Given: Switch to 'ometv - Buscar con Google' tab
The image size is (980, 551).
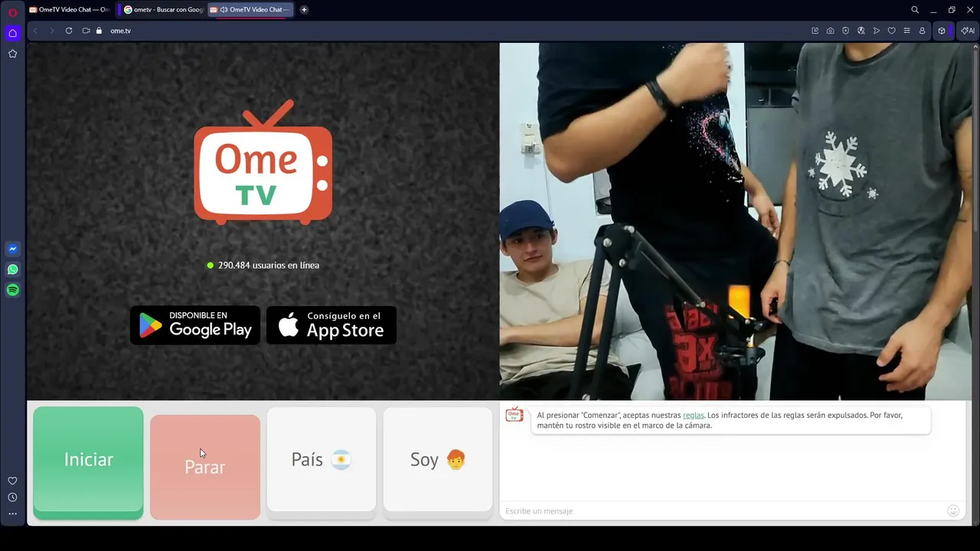Looking at the screenshot, I should coord(163,10).
